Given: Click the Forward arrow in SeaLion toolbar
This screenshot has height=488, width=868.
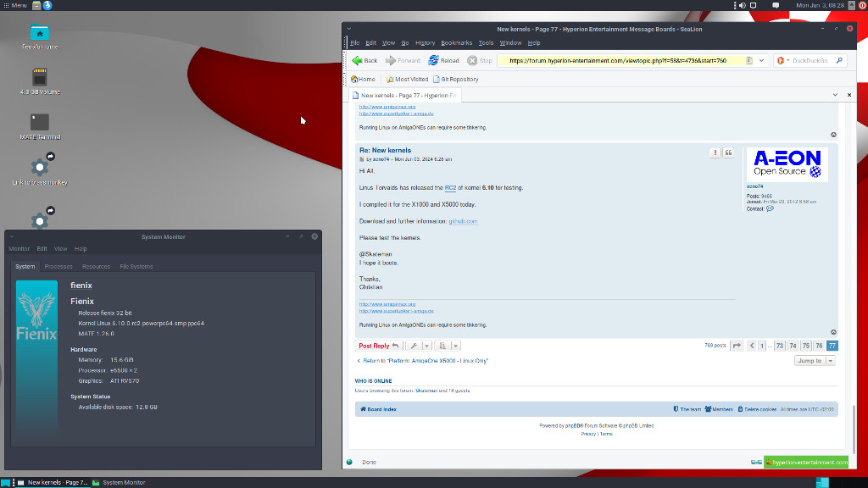Looking at the screenshot, I should [403, 60].
